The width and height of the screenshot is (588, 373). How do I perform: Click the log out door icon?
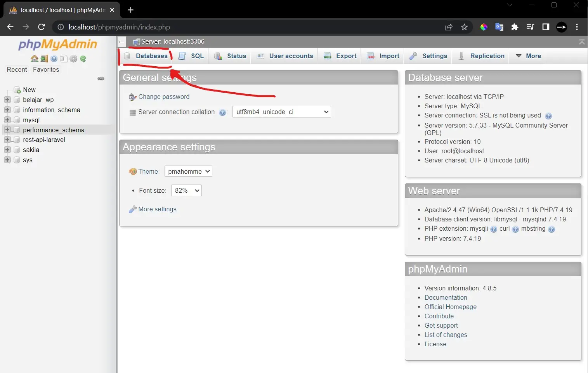tap(44, 59)
